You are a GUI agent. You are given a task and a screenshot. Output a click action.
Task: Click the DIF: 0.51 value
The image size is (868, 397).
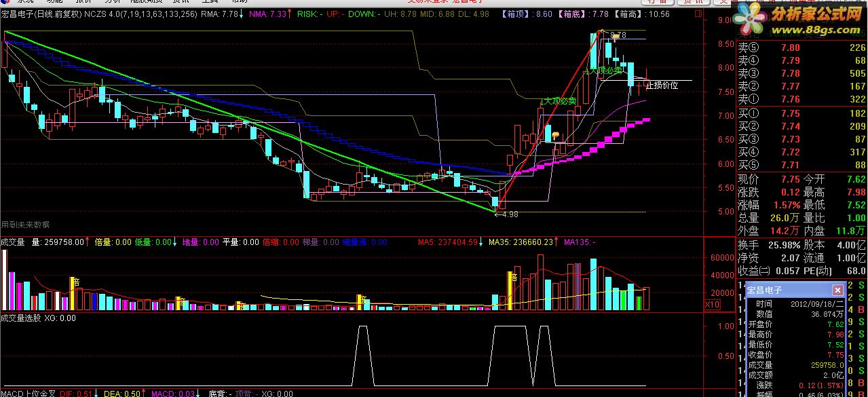pos(75,393)
